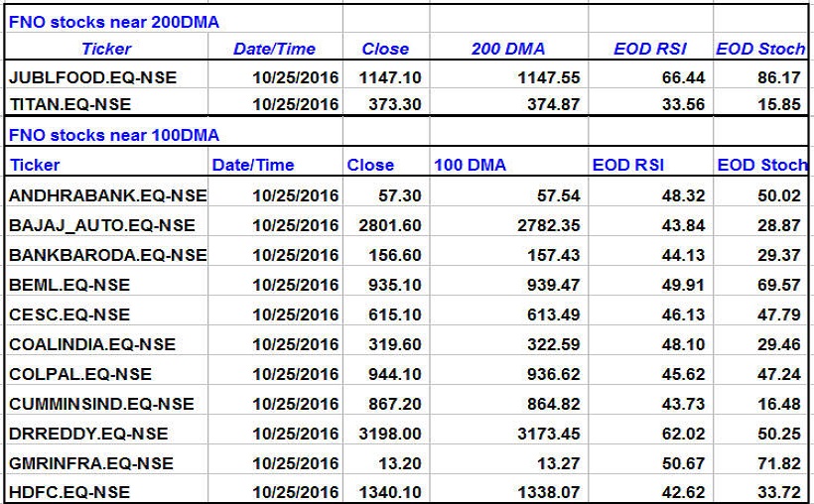This screenshot has height=504, width=814.
Task: Select JUBLFOOD EOD Stoch value 86.17
Action: click(778, 76)
